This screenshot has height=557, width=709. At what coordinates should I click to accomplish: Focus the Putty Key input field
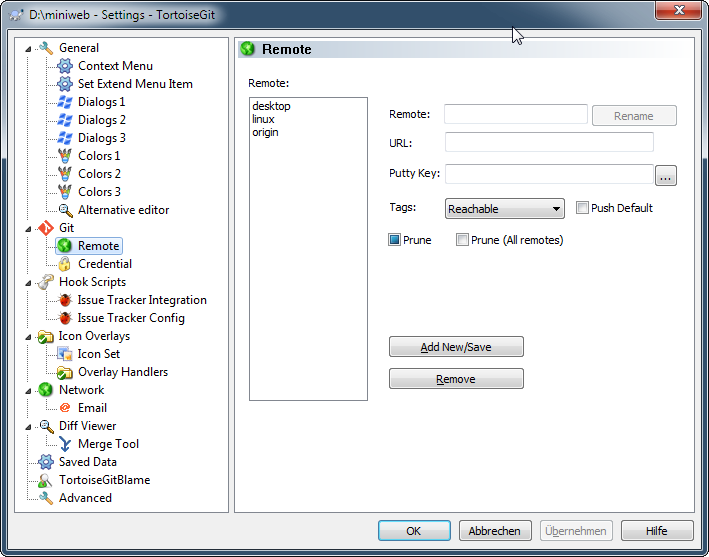(x=549, y=174)
